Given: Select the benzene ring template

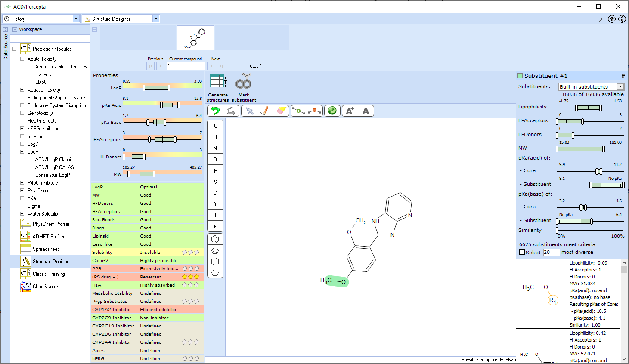Looking at the screenshot, I should (x=215, y=238).
